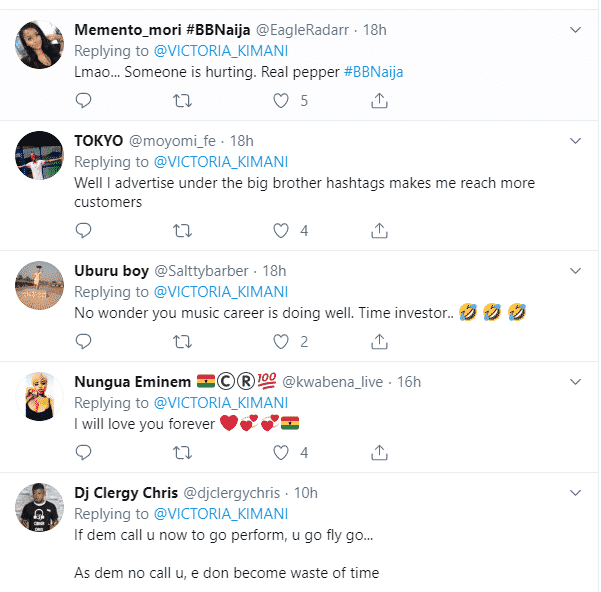
Task: Reply to Uburu boy's tweet
Action: pos(84,342)
